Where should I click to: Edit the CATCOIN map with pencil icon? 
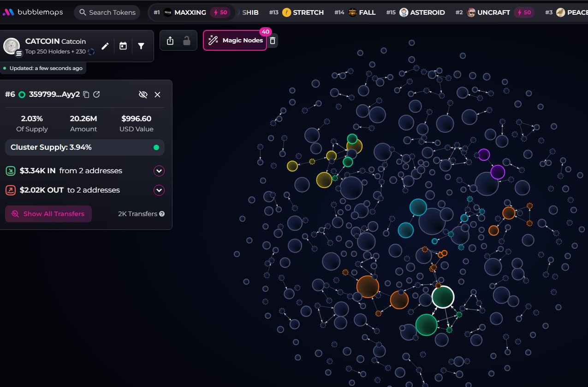tap(105, 46)
